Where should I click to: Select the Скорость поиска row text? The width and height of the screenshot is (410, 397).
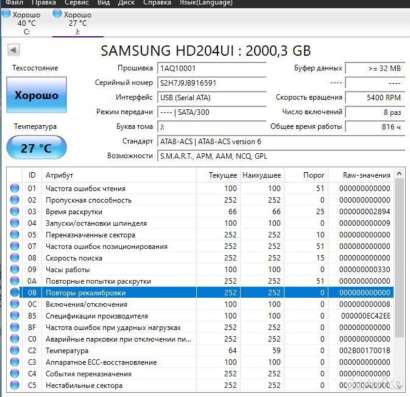tap(74, 258)
